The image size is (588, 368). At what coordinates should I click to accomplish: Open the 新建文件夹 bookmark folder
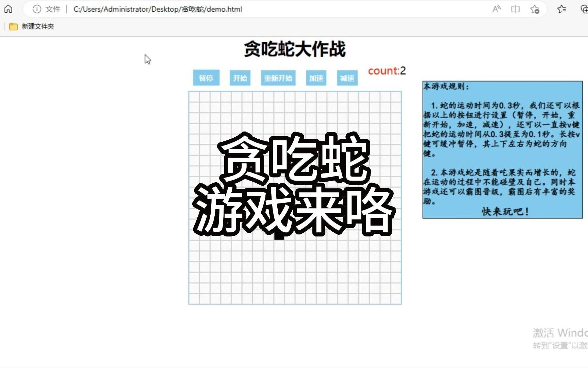(32, 27)
